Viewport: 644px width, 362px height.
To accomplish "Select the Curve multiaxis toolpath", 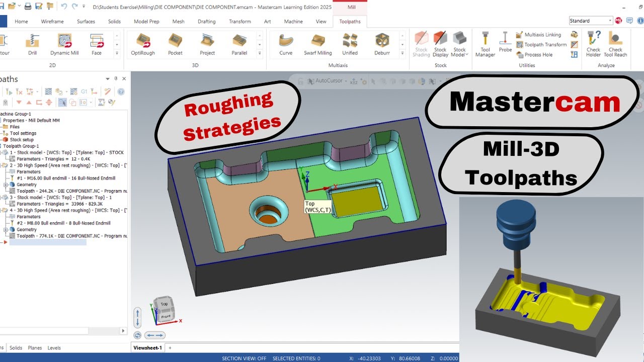I will (286, 44).
